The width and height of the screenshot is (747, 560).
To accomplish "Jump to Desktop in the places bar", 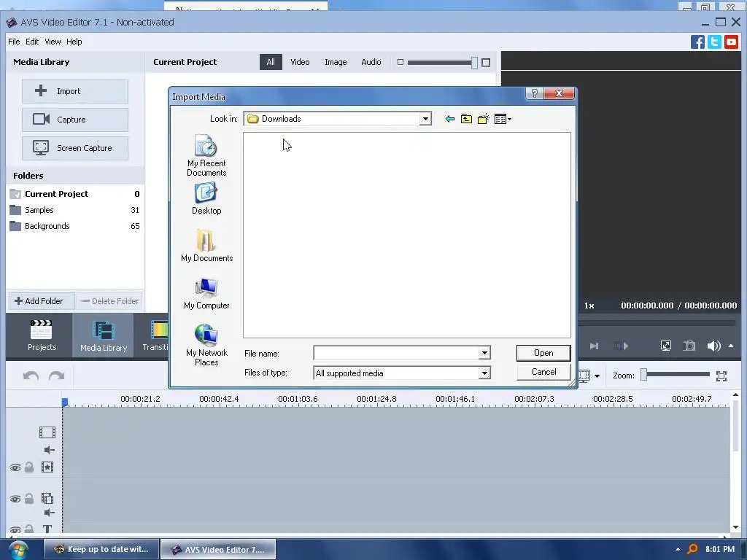I will click(206, 198).
